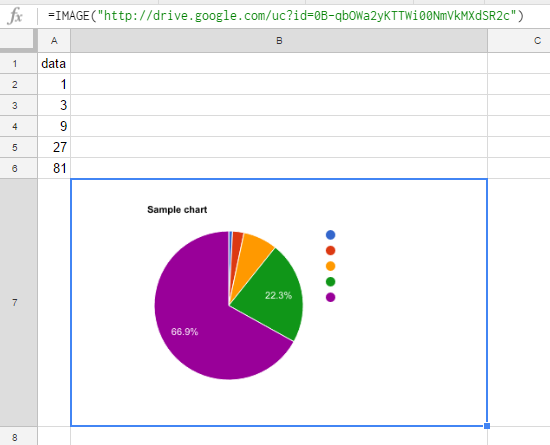Click cell A4 with value 9
The image size is (550, 445).
click(54, 126)
